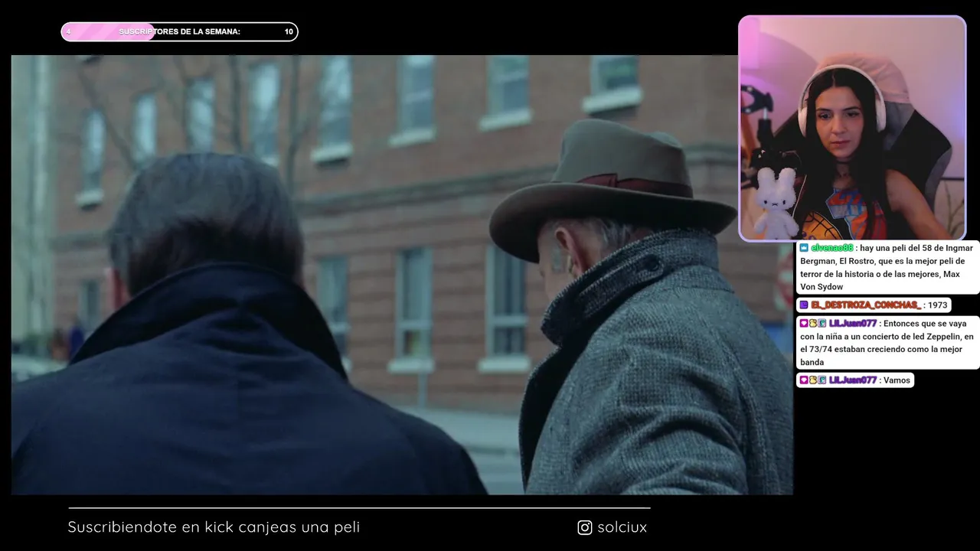
Task: Click the message about led Zeppelin concert
Action: 887,343
